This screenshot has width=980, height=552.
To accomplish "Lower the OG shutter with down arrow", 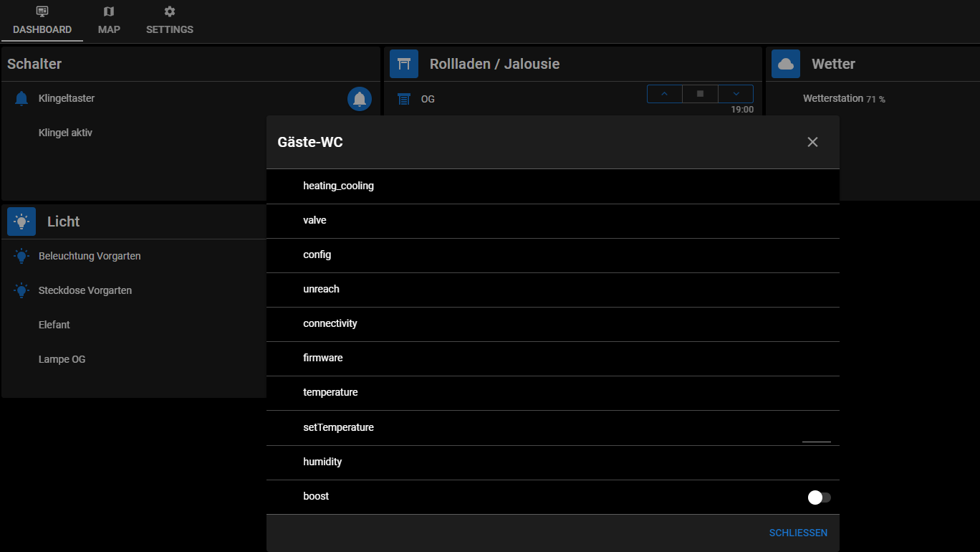I will click(x=736, y=94).
